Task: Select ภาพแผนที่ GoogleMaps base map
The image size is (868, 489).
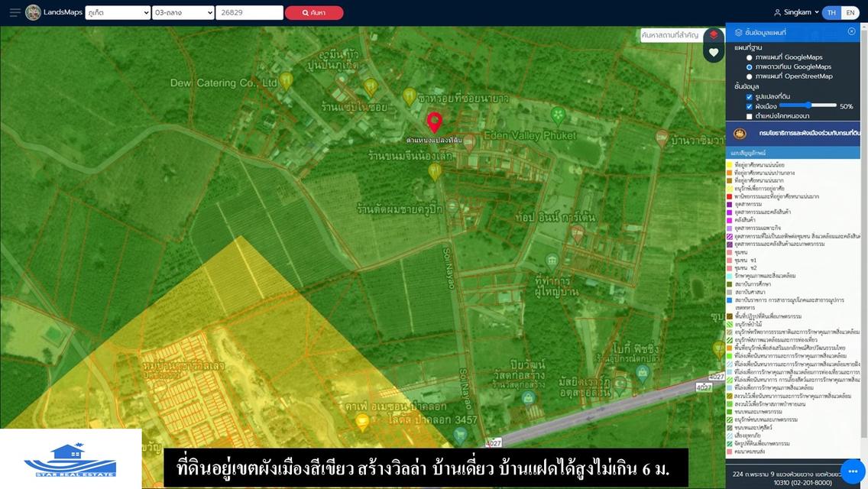Action: pyautogui.click(x=749, y=57)
